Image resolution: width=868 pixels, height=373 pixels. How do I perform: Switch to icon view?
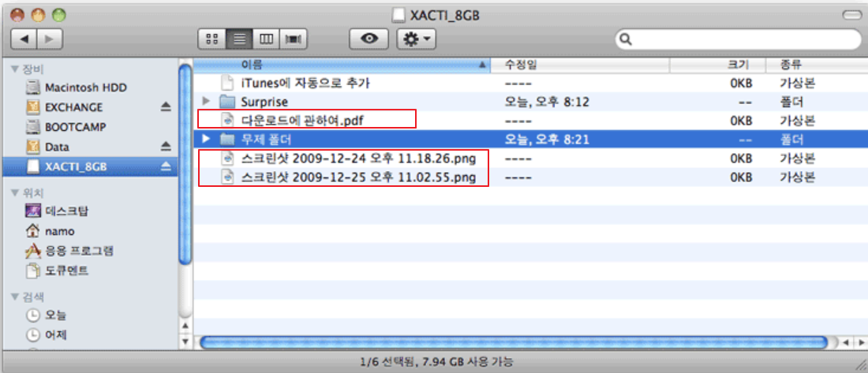211,39
